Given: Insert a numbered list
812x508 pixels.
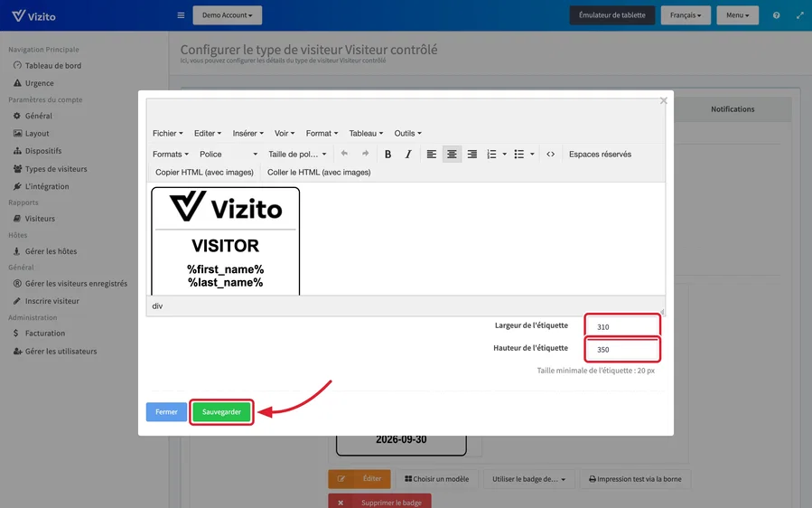Looking at the screenshot, I should (x=491, y=154).
